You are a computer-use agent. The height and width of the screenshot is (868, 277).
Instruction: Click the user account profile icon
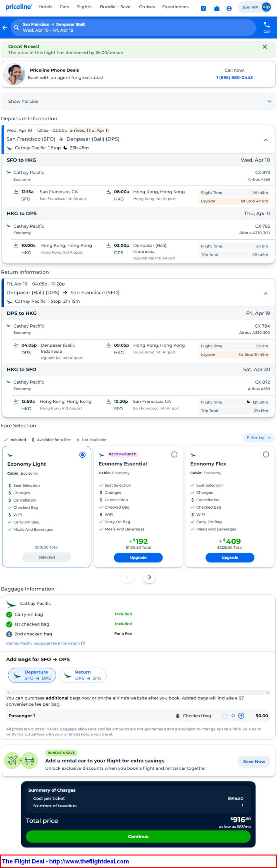[229, 8]
